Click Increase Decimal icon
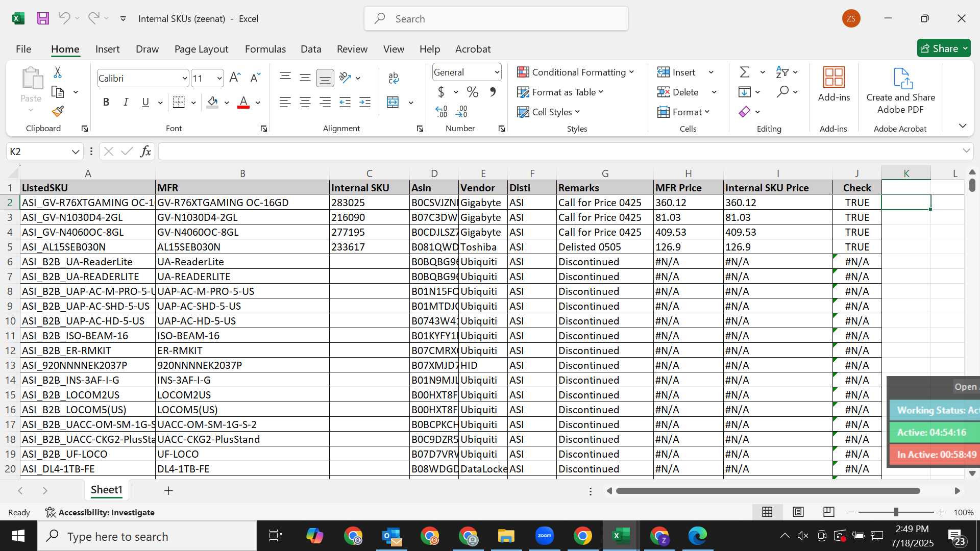Viewport: 980px width, 551px height. click(x=442, y=111)
